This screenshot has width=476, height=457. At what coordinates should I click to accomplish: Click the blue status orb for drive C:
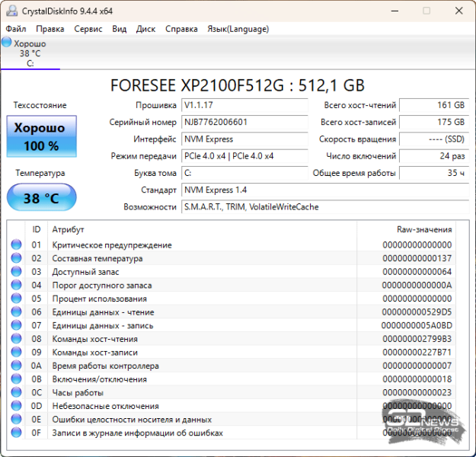[7, 43]
